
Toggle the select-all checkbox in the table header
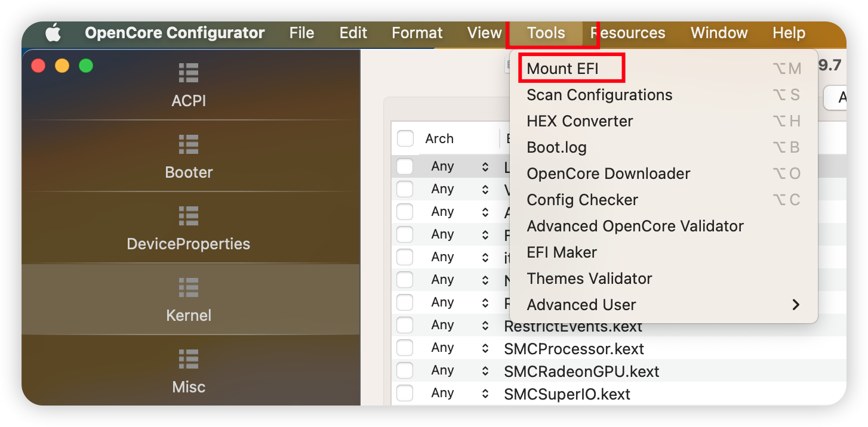405,138
